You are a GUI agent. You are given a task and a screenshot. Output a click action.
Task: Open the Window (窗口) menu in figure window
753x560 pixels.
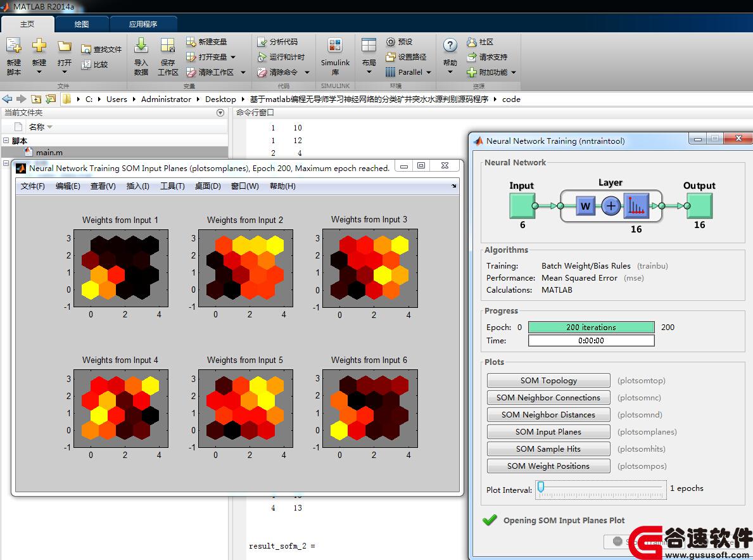pos(244,186)
